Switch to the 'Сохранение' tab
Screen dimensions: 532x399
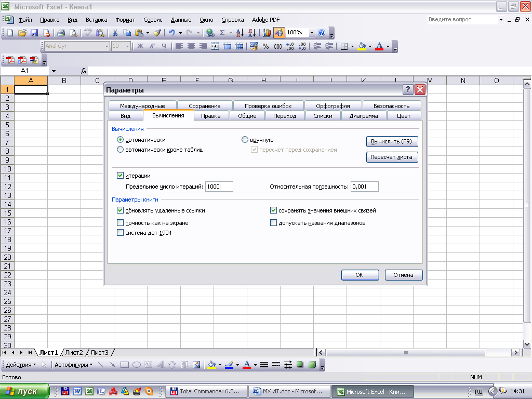coord(205,106)
